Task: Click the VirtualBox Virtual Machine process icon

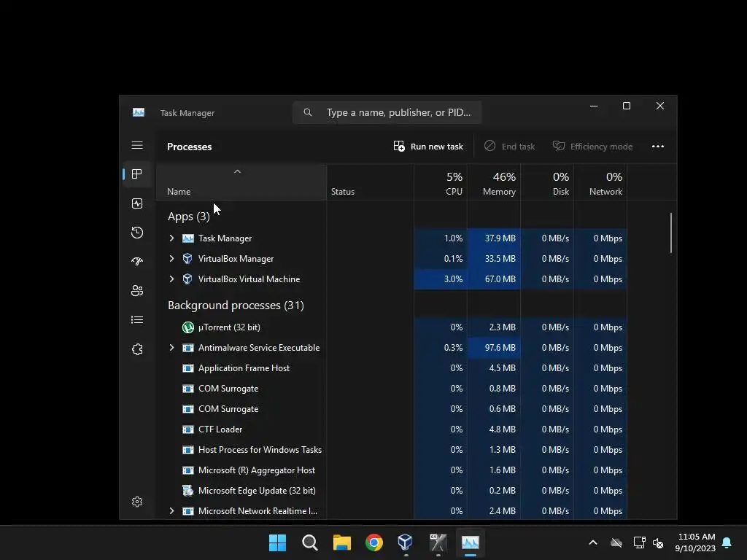Action: (x=187, y=279)
